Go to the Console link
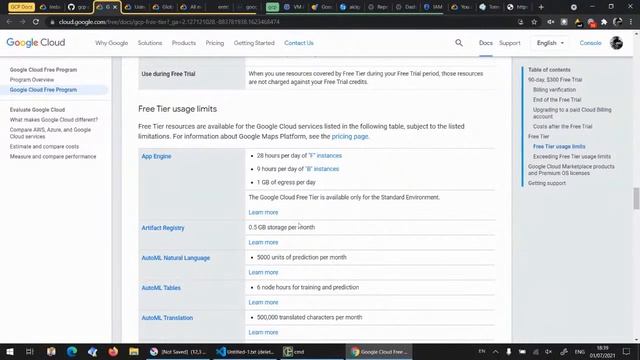The image size is (640, 360). click(x=590, y=43)
